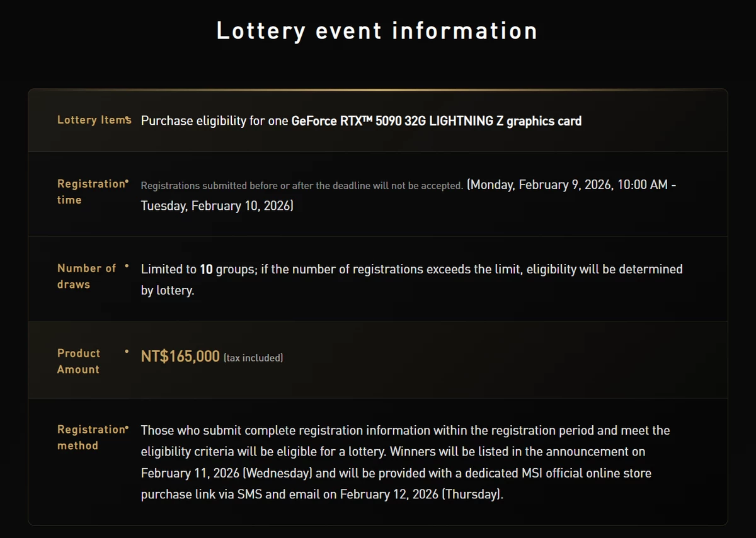The image size is (756, 538).
Task: Click the bullet dot beside "Number of draws"
Action: click(x=127, y=266)
